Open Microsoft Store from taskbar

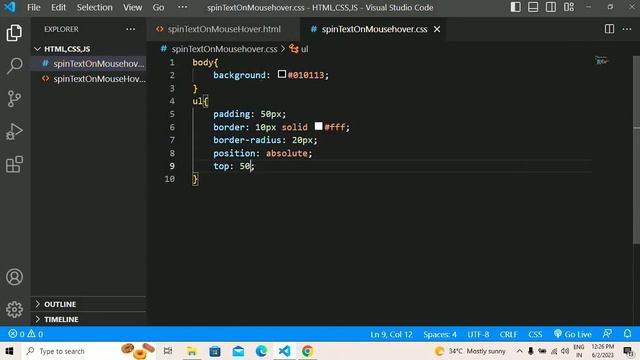pos(215,351)
